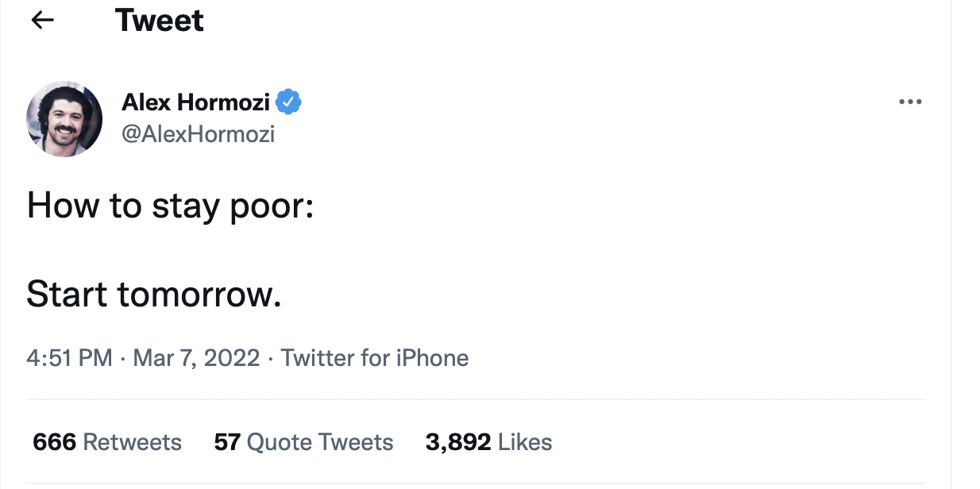Click the 666 retweet count number

[54, 442]
